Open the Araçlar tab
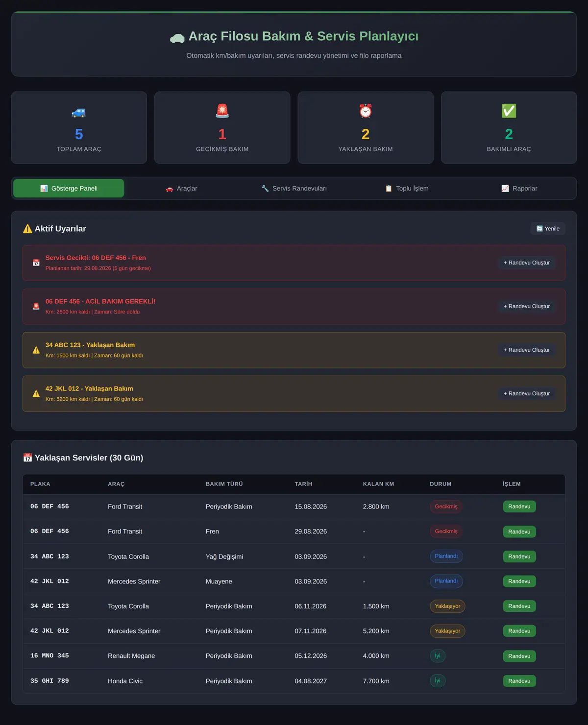 coord(181,189)
